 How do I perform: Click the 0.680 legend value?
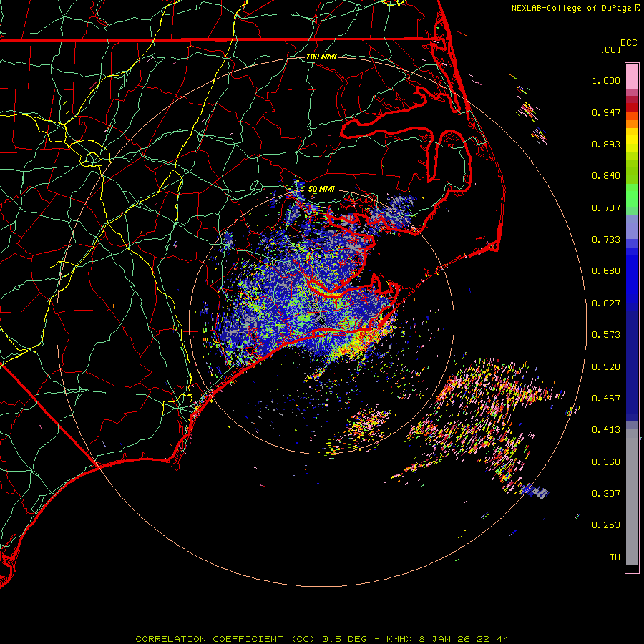click(x=606, y=271)
